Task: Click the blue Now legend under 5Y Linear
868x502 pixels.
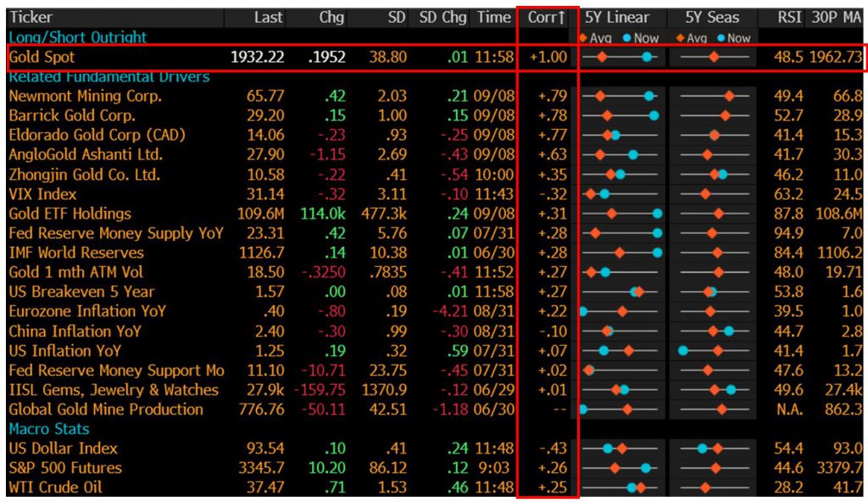Action: point(641,38)
